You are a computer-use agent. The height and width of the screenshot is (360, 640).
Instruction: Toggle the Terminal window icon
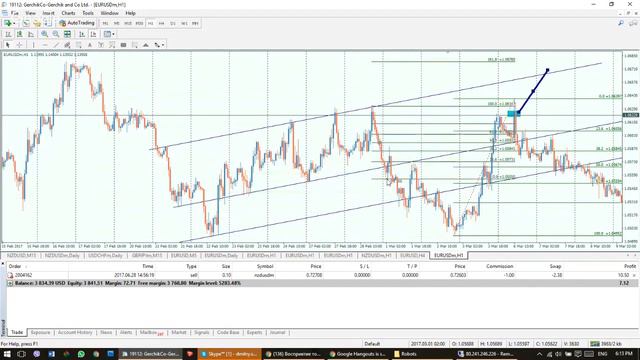click(47, 23)
